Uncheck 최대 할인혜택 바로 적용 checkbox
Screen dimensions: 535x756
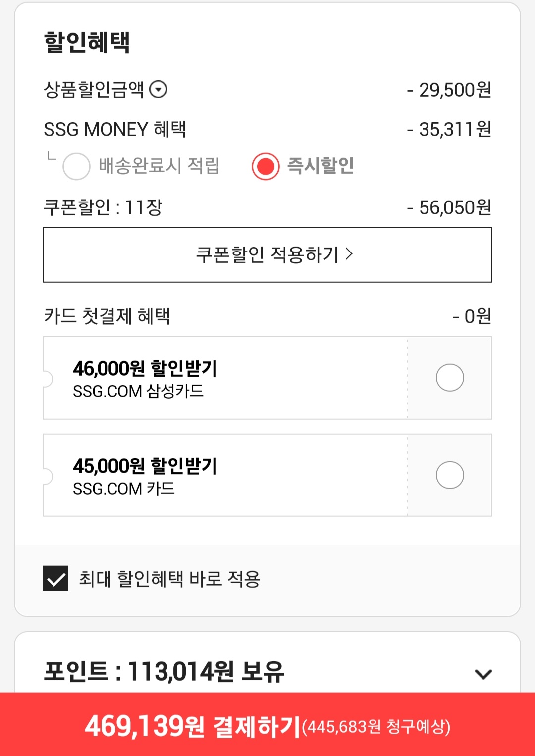[55, 578]
